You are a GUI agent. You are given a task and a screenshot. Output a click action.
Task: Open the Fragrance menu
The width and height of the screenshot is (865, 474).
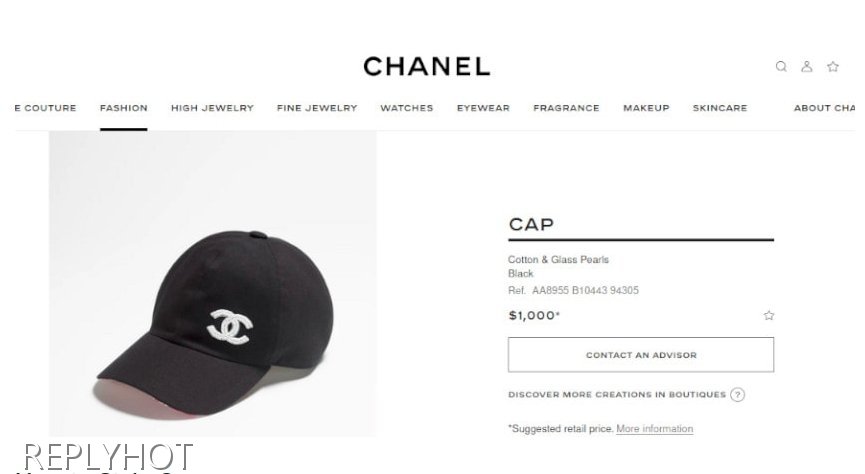click(566, 108)
